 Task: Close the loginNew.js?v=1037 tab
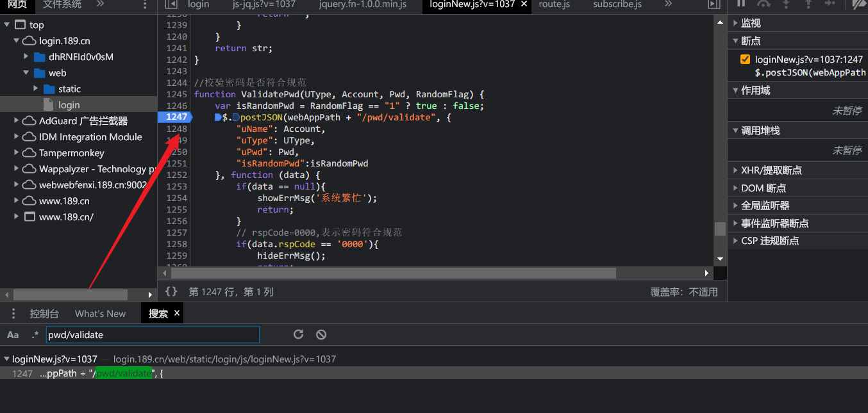[524, 4]
